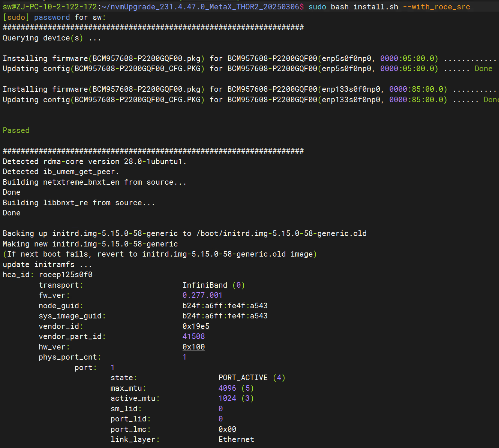The image size is (499, 448).
Task: Click the vendor_part_id value 41508
Action: pos(194,336)
